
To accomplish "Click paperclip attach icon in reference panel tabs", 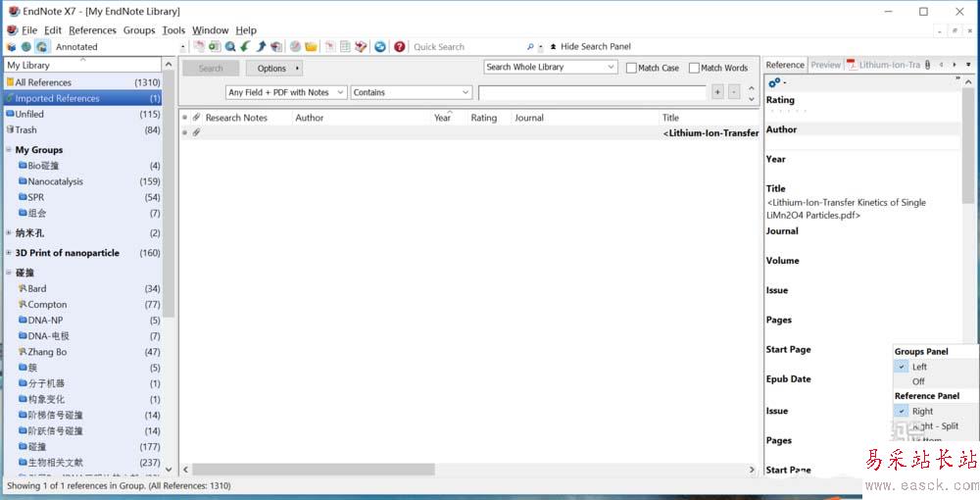I will click(x=927, y=65).
